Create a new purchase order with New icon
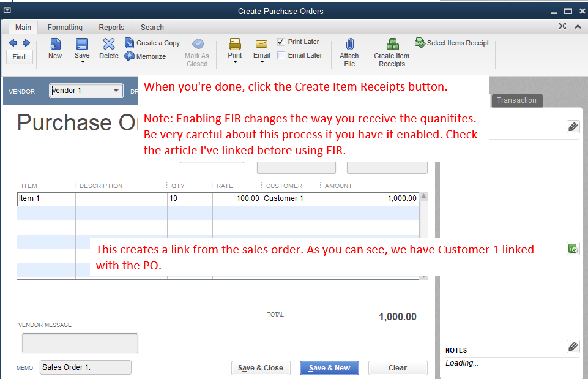 (54, 51)
